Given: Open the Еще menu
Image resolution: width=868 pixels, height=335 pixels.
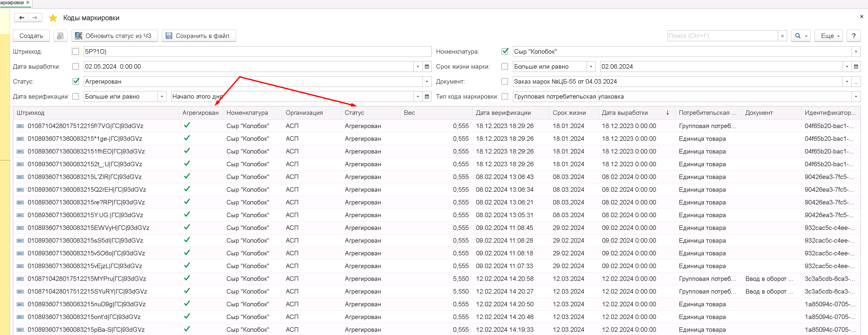Looking at the screenshot, I should tap(829, 36).
